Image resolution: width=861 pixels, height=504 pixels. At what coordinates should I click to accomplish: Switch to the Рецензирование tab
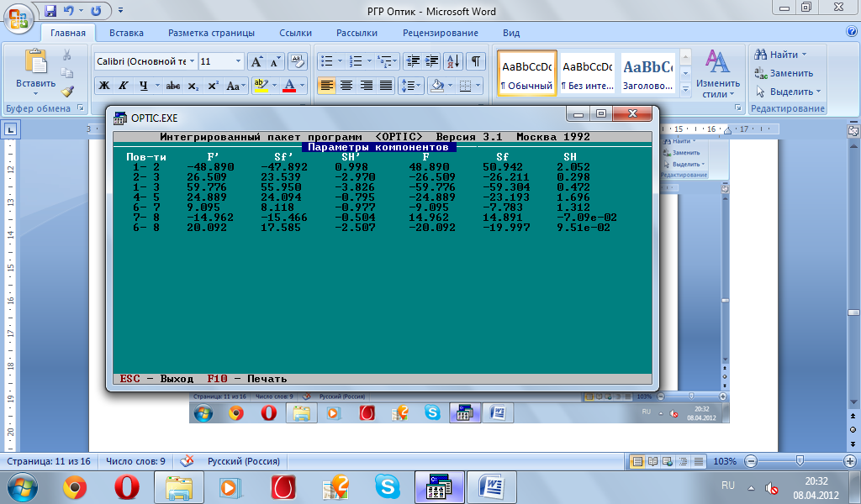441,33
